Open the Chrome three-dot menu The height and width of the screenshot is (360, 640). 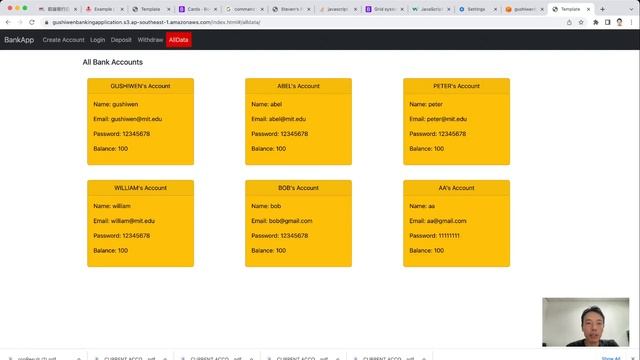631,22
